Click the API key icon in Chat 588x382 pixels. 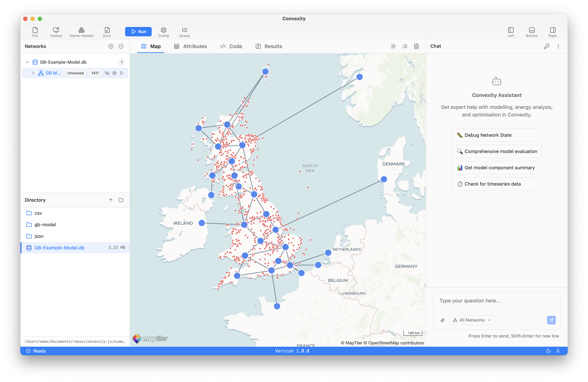(x=547, y=46)
